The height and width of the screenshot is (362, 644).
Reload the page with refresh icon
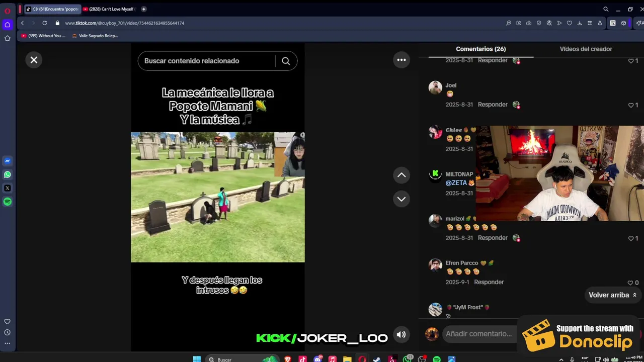44,23
